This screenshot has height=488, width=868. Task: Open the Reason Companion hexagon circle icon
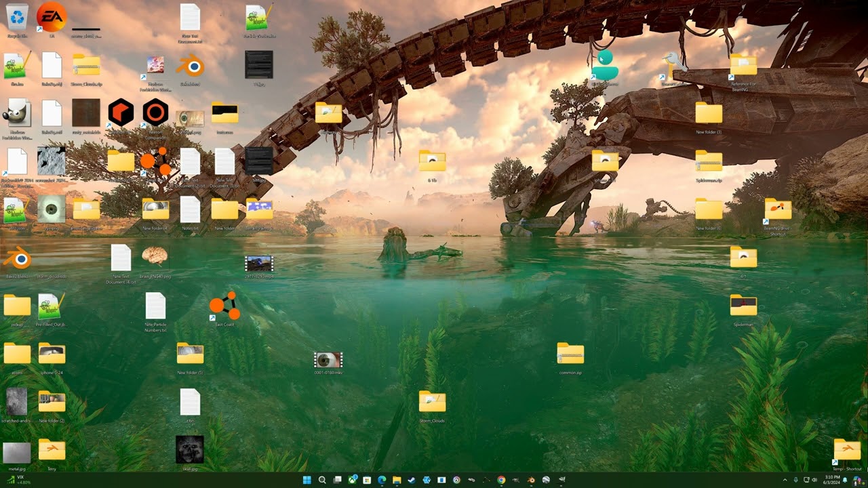pos(155,113)
